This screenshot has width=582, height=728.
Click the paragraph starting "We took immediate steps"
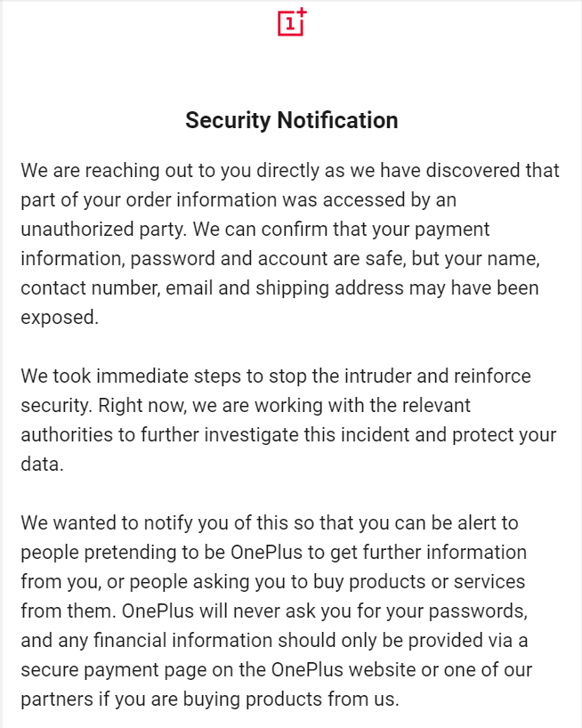click(x=290, y=421)
